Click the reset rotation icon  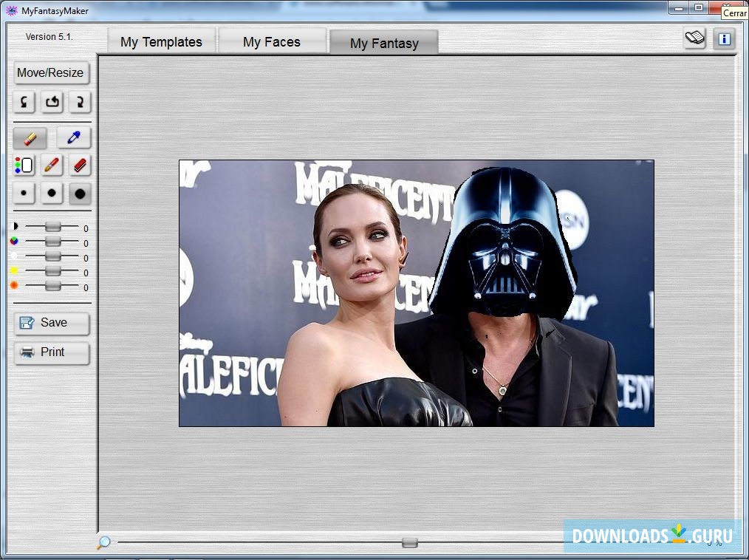click(52, 102)
